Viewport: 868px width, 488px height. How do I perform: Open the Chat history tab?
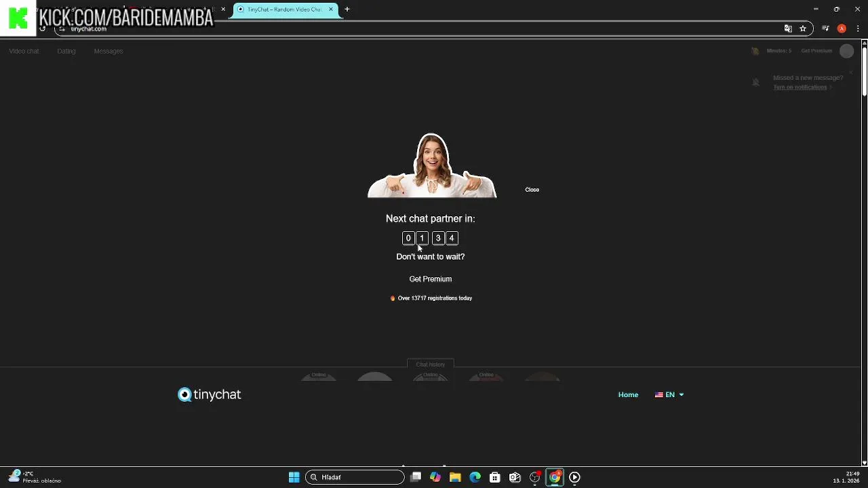430,365
